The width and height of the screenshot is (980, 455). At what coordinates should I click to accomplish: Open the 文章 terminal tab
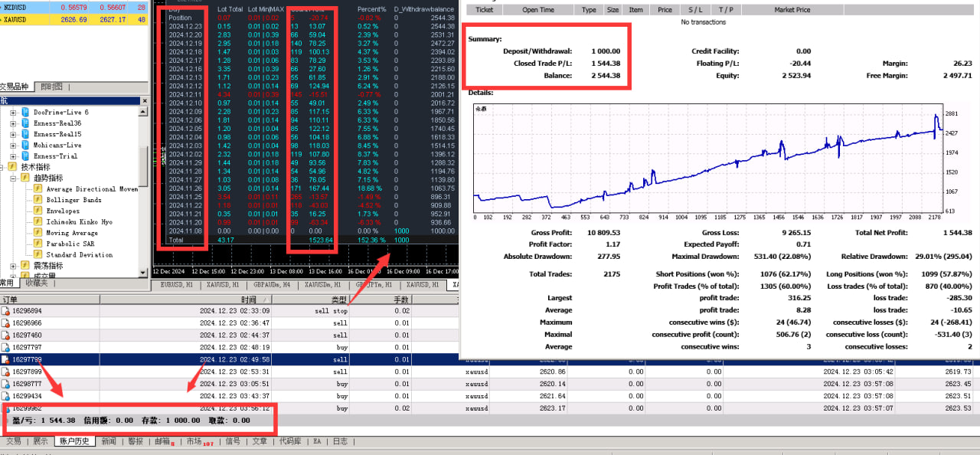click(260, 441)
